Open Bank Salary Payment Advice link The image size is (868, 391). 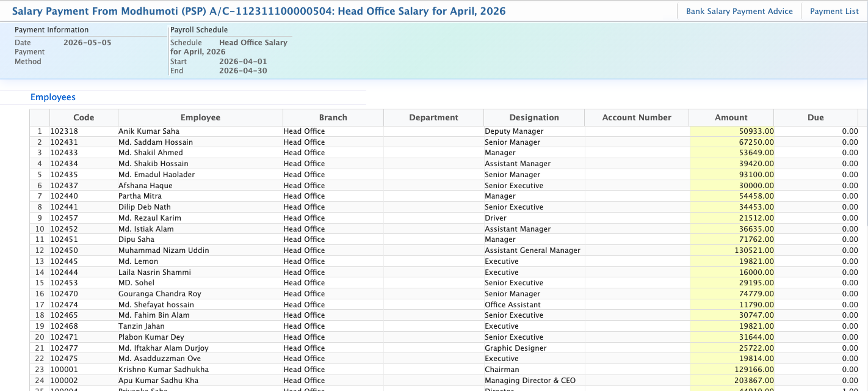pos(739,11)
